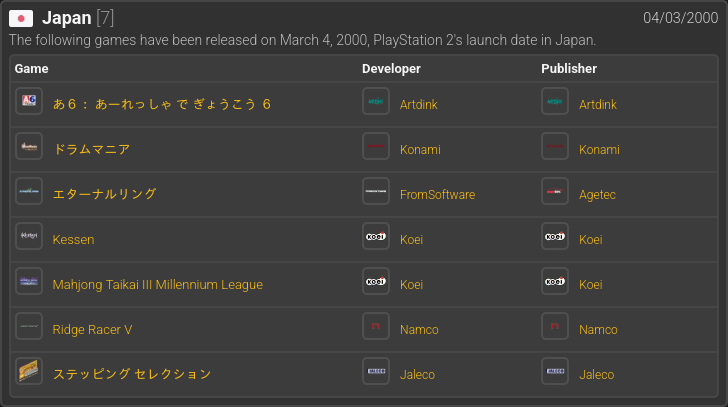This screenshot has width=728, height=407.
Task: Click the Agetec publisher logo icon
Action: 555,191
